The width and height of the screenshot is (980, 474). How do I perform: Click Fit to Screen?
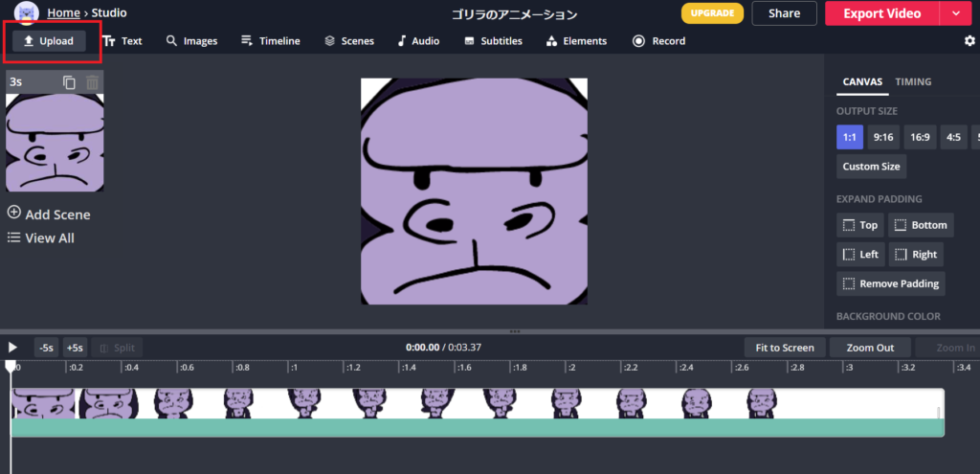point(785,348)
